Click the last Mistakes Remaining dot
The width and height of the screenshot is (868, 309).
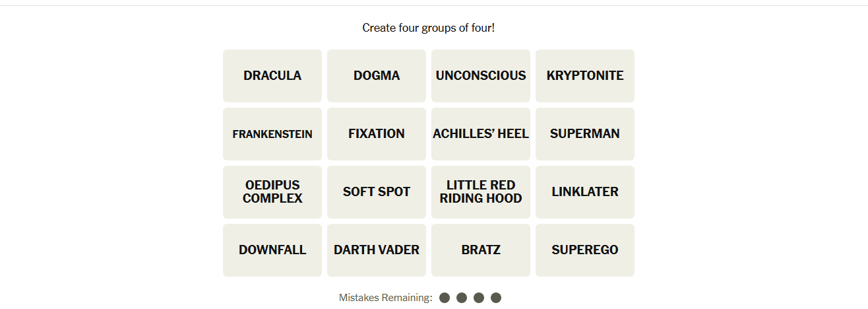click(496, 298)
